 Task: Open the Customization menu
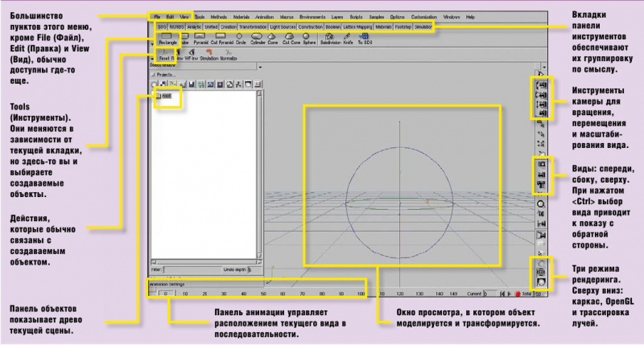click(424, 17)
